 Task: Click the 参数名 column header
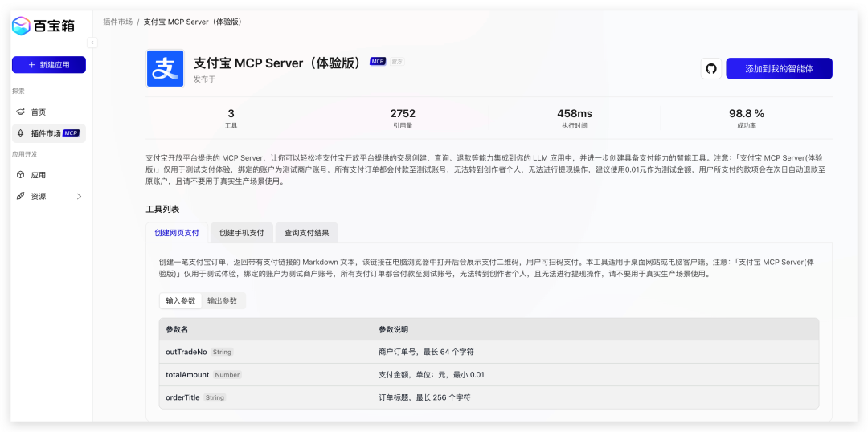tap(177, 330)
